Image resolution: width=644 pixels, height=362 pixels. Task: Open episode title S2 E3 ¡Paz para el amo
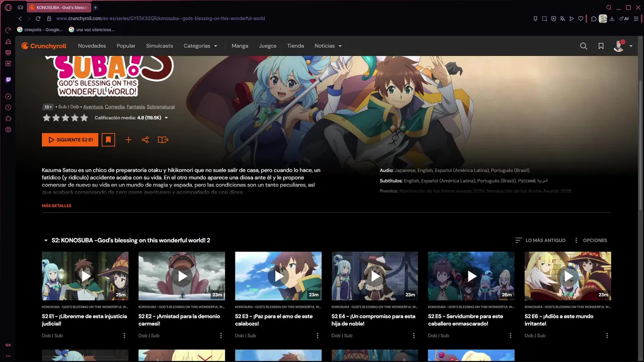(x=274, y=320)
